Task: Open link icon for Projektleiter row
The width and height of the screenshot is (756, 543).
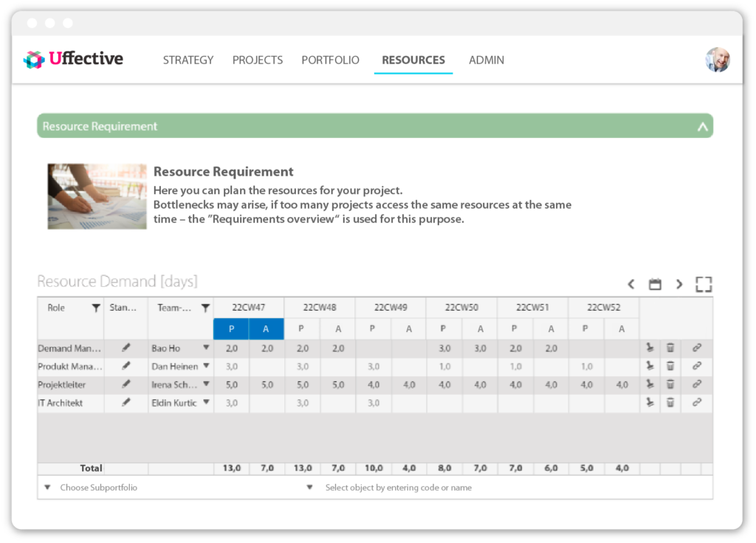Action: coord(697,384)
